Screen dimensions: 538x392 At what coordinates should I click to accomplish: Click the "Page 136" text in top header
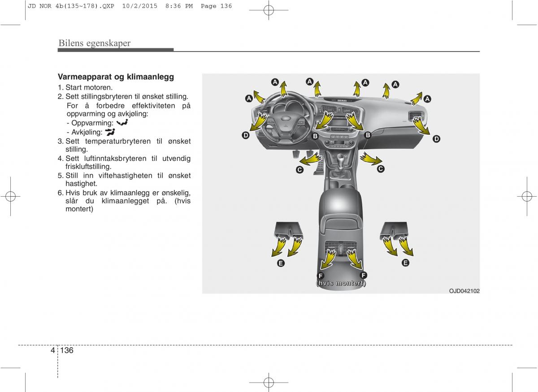pyautogui.click(x=217, y=6)
